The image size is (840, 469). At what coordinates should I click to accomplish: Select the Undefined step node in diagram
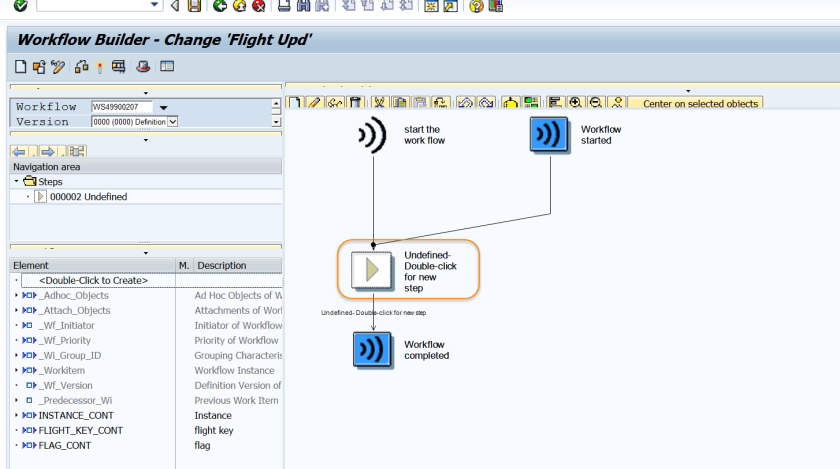(373, 269)
